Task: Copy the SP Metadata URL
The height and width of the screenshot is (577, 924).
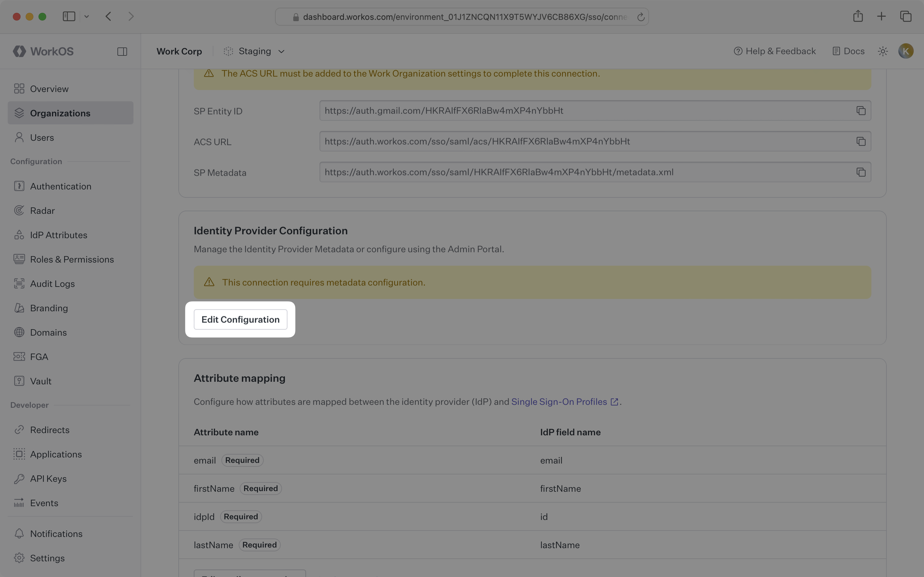Action: tap(860, 172)
